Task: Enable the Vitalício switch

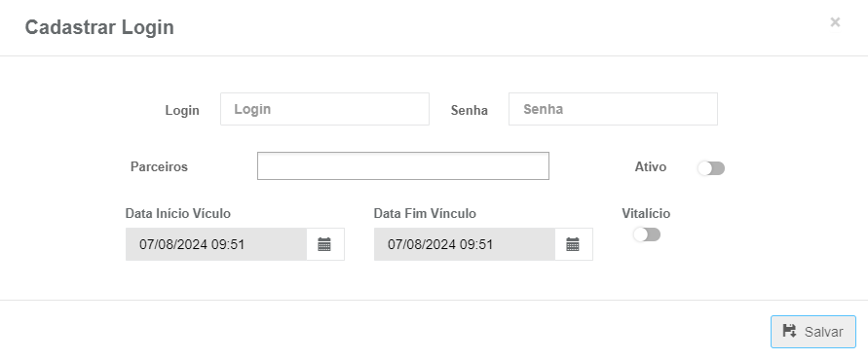Action: click(647, 234)
